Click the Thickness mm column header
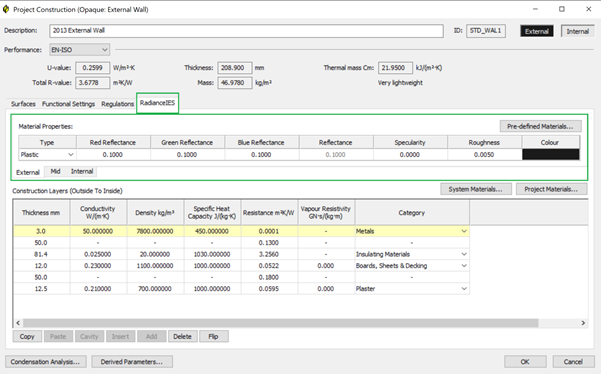 41,212
